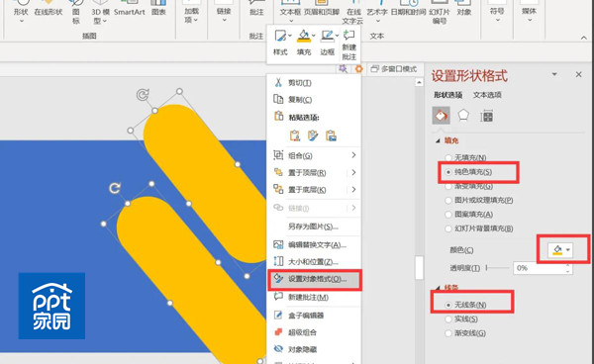The image size is (594, 364).
Task: Choose 编辑替换文字(A)... menu entry
Action: (314, 245)
